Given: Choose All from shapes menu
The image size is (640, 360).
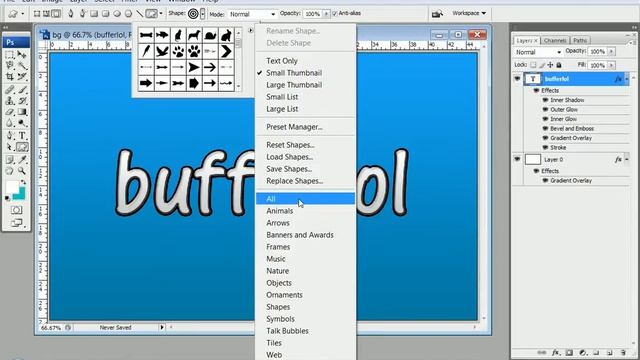Looking at the screenshot, I should 305,199.
